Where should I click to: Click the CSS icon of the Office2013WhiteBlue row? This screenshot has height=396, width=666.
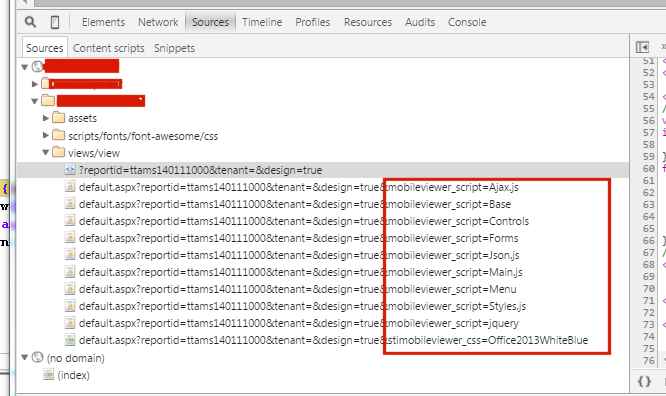pos(70,339)
